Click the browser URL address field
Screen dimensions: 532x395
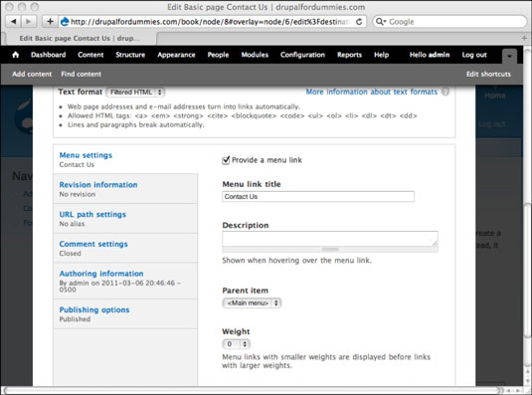click(x=211, y=22)
